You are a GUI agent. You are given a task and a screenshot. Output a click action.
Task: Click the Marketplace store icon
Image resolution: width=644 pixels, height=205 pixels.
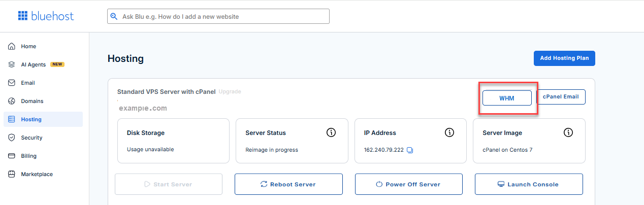[12, 174]
